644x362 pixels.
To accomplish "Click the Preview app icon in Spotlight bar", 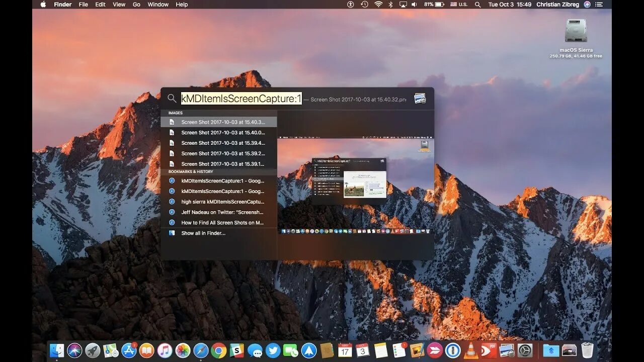I will pyautogui.click(x=420, y=99).
